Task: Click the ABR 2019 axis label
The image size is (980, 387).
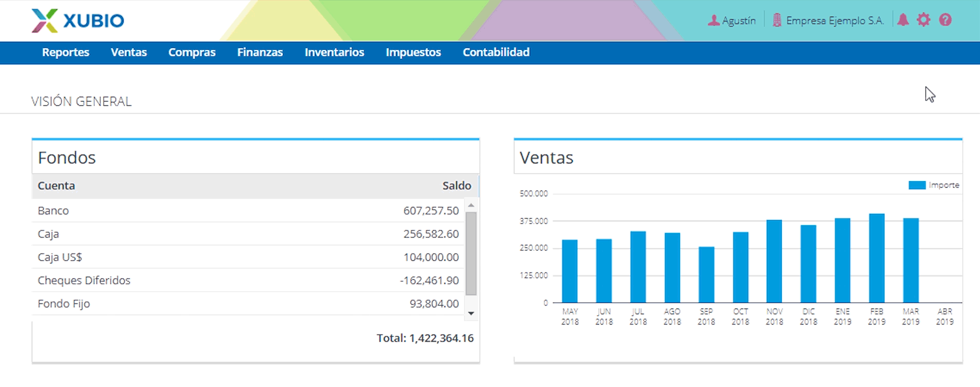Action: click(945, 316)
